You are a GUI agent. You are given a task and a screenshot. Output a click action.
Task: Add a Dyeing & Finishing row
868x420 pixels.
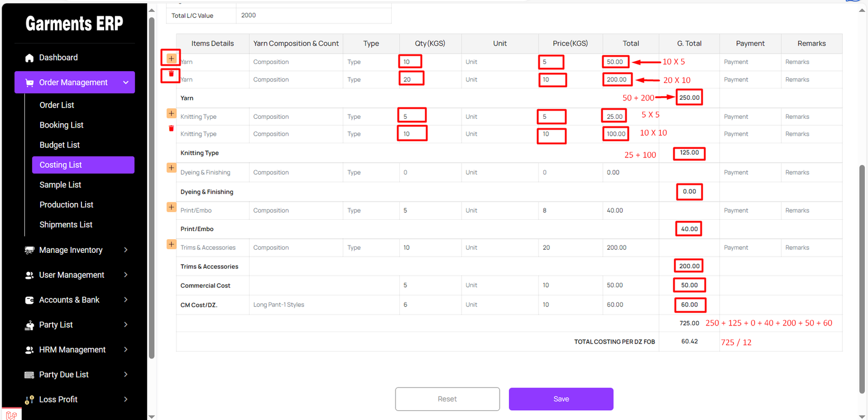point(171,168)
